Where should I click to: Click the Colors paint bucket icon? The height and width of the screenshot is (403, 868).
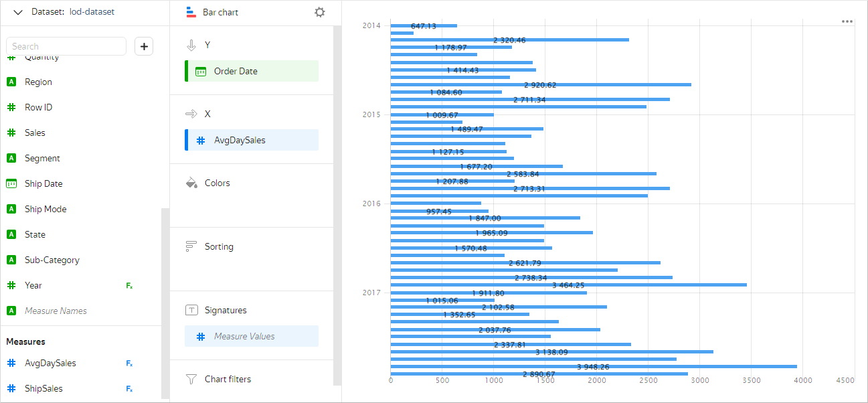click(191, 183)
